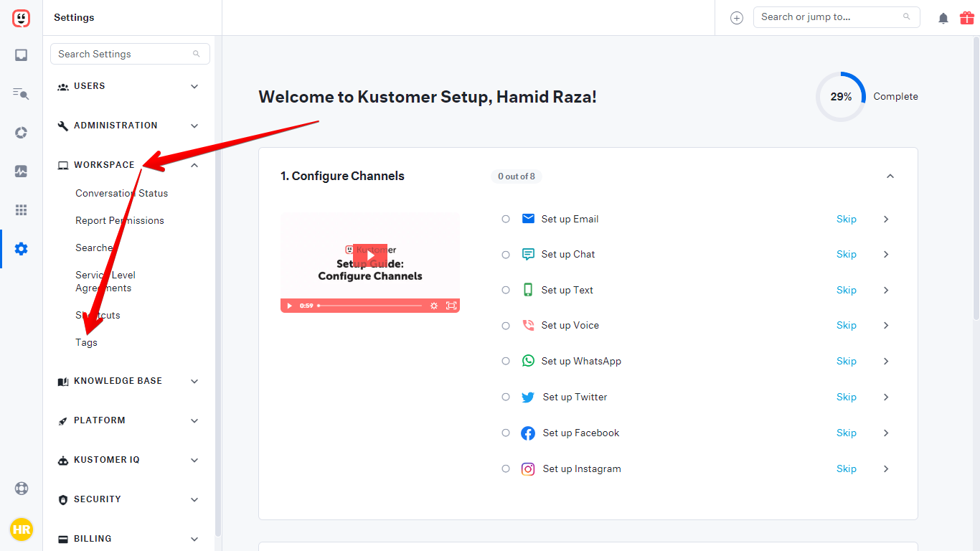
Task: Click the magnifier in the jump-to search
Action: pyautogui.click(x=907, y=17)
